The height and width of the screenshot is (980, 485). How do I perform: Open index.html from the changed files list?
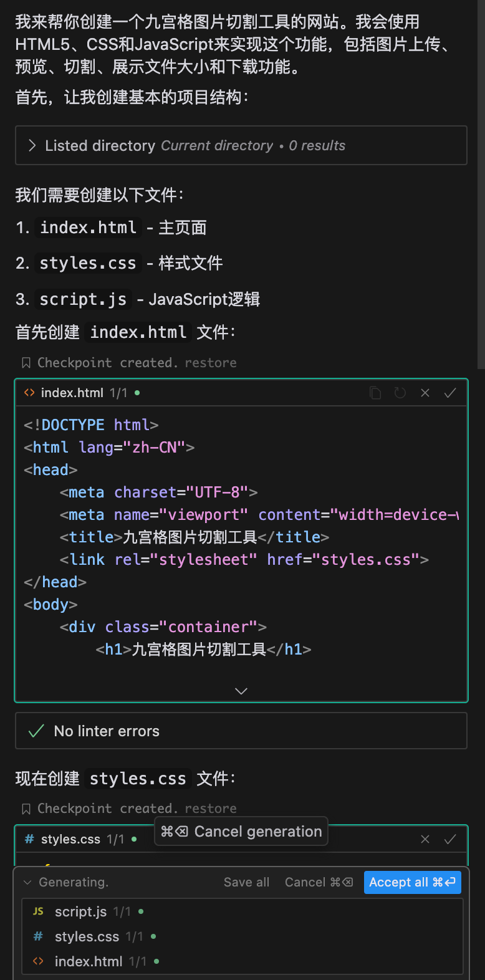(89, 961)
